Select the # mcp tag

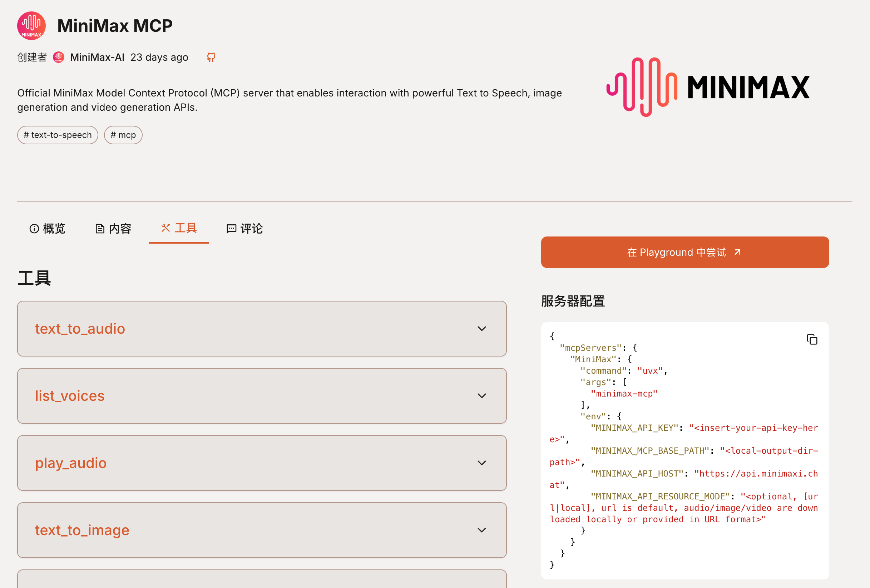click(123, 135)
